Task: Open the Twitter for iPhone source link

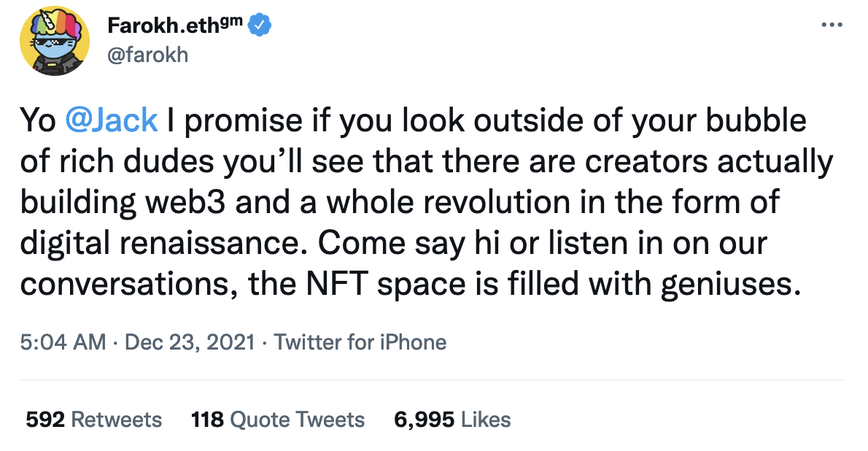Action: (x=360, y=342)
